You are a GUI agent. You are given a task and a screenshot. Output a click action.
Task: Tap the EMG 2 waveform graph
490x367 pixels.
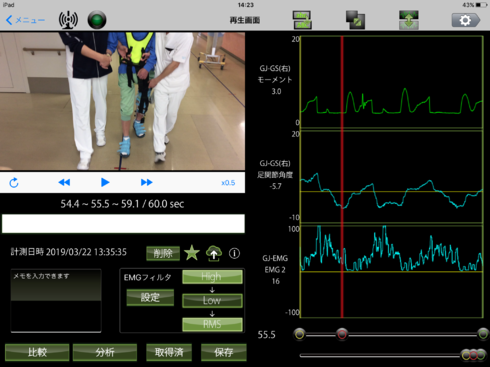pyautogui.click(x=392, y=271)
